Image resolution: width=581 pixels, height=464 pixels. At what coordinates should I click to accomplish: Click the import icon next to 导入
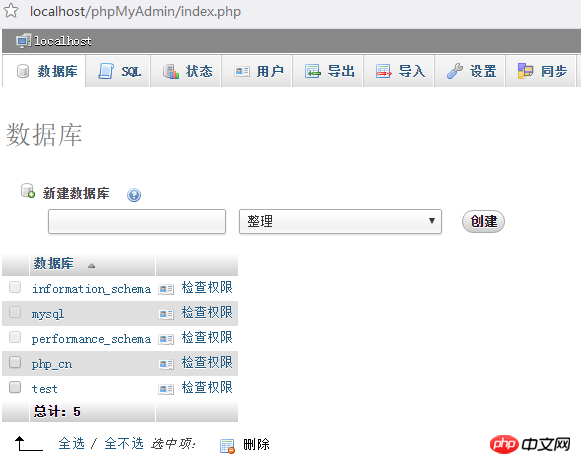pos(384,71)
